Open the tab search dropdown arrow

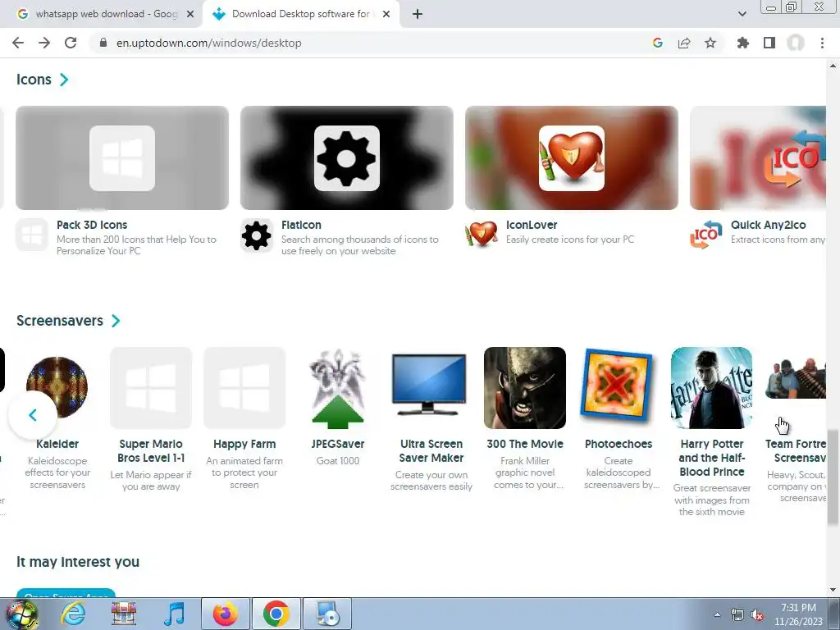click(742, 14)
